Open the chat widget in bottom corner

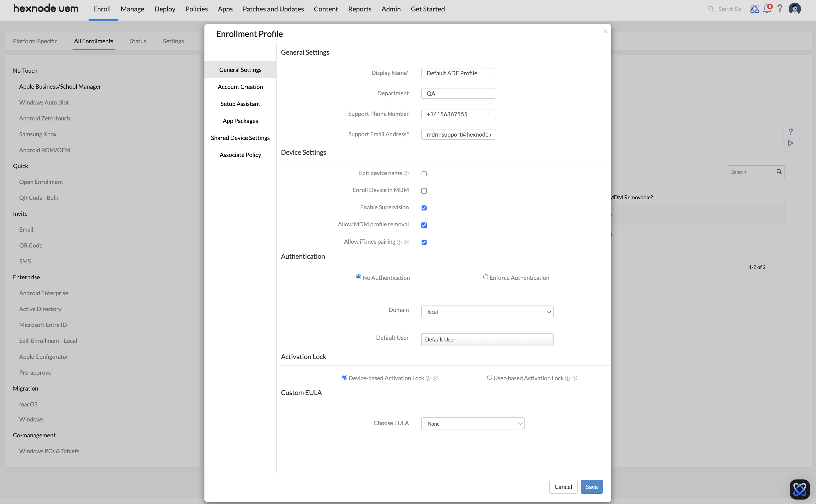(800, 489)
